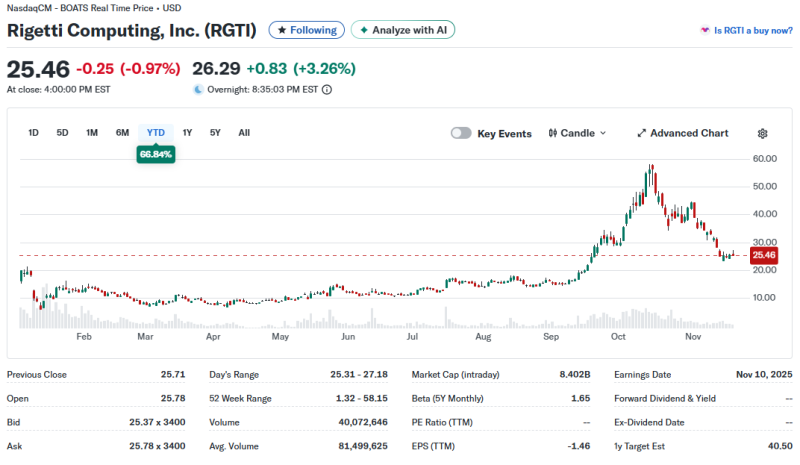This screenshot has width=800, height=465.
Task: Click the Bid value 25.37 x 3400
Action: pos(157,422)
